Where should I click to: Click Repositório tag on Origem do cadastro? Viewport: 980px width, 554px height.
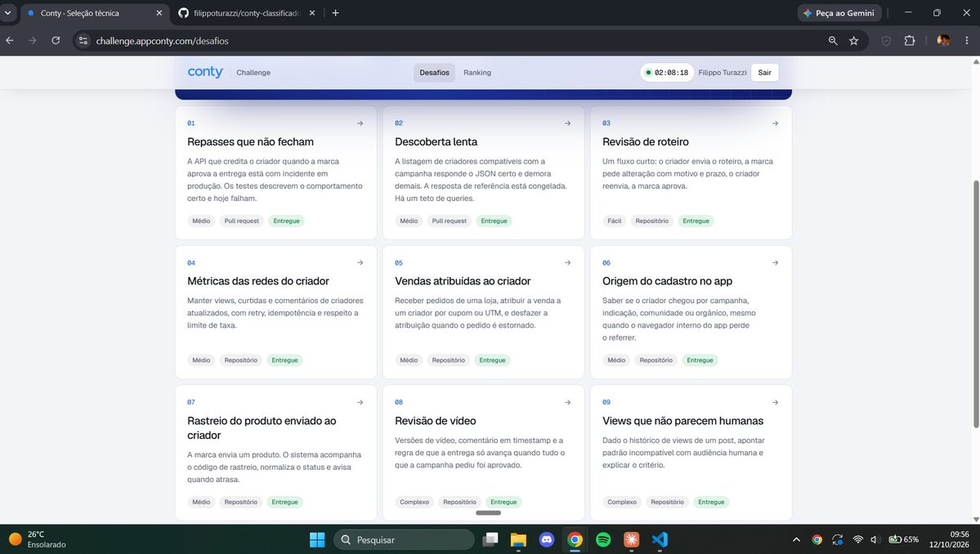[656, 360]
